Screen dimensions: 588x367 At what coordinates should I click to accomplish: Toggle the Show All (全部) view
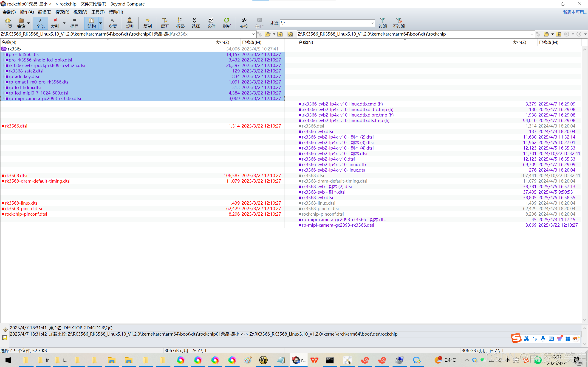tap(40, 23)
